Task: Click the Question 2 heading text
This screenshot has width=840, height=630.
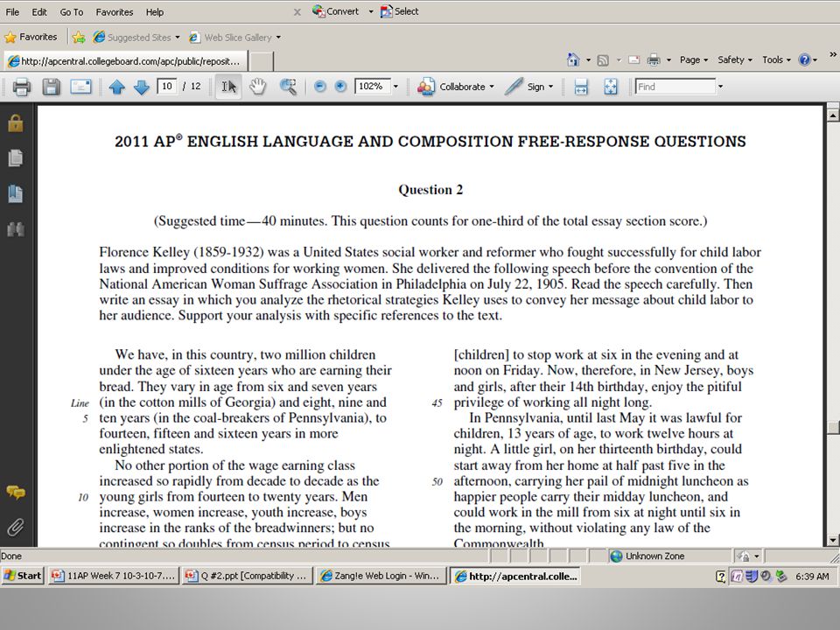Action: 430,190
